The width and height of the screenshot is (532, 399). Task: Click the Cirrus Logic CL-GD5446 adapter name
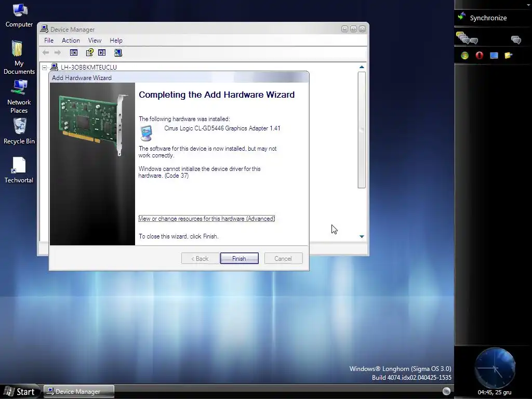222,128
